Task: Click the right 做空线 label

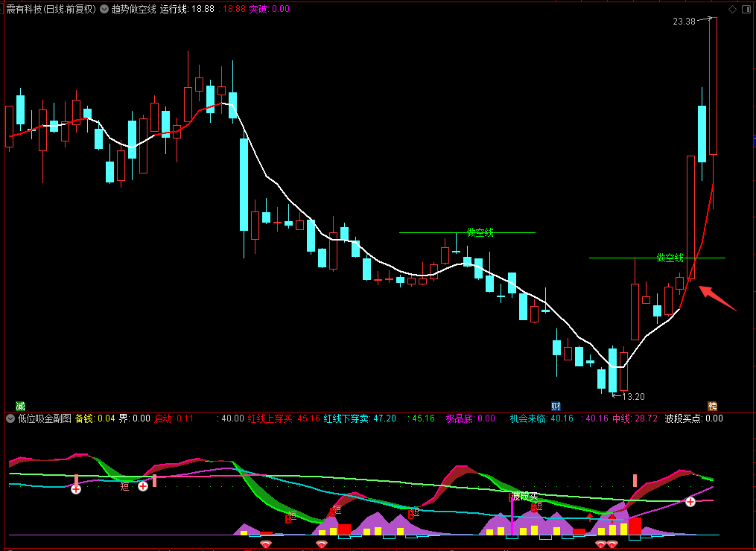Action: pyautogui.click(x=670, y=258)
